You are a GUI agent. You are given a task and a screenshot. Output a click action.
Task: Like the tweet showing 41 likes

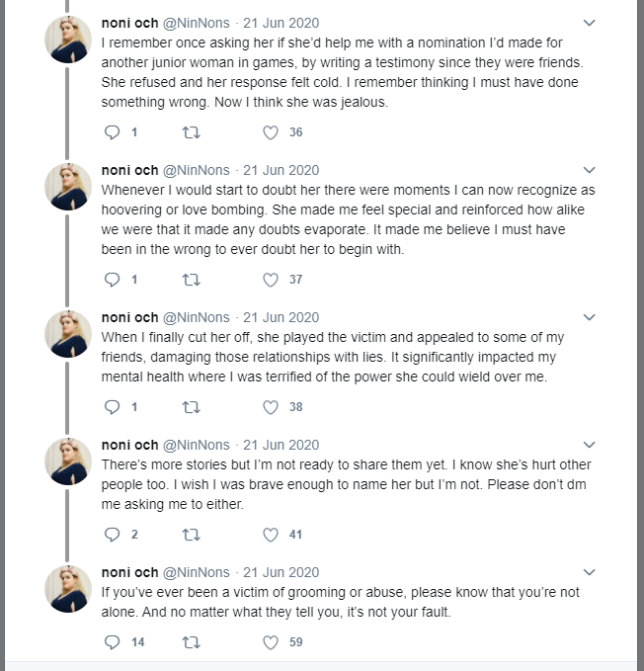point(271,535)
